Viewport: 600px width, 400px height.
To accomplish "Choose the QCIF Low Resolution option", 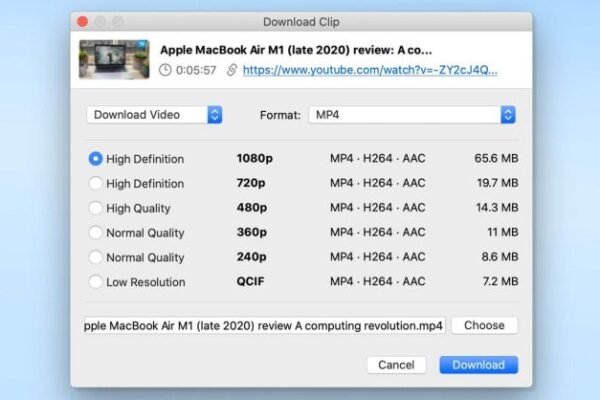I will 95,282.
